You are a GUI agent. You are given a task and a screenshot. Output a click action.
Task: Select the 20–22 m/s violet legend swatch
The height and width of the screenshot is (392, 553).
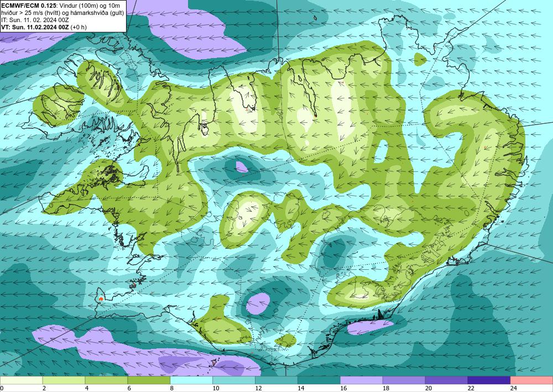point(446,380)
